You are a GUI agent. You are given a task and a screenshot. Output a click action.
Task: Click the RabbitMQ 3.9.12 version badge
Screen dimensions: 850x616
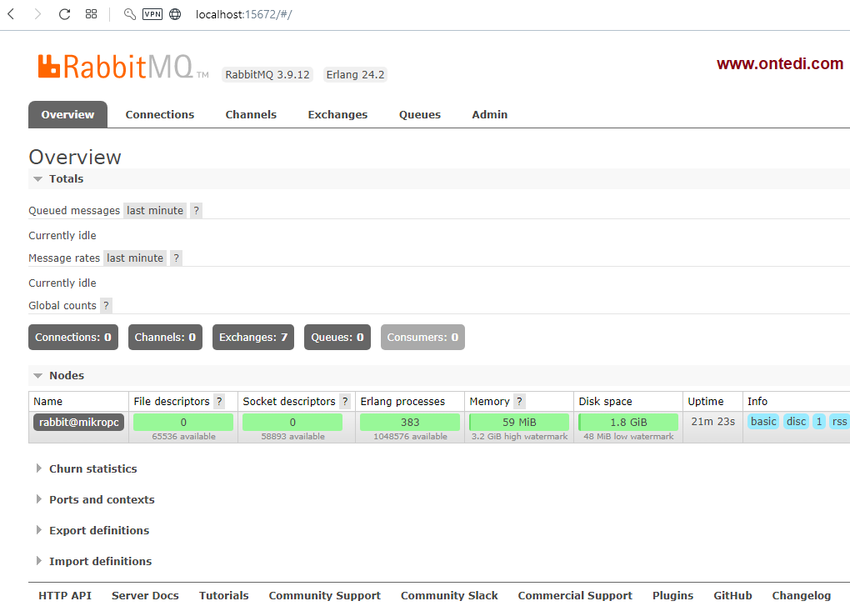pyautogui.click(x=267, y=75)
